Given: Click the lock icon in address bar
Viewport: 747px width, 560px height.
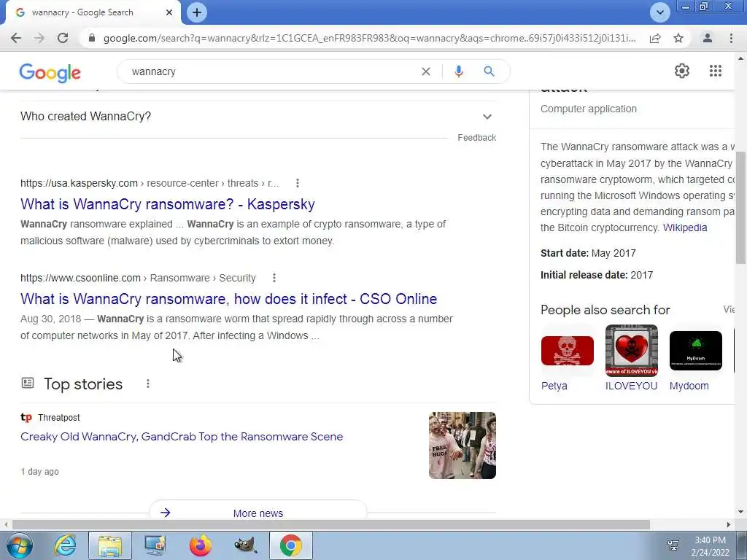Looking at the screenshot, I should tap(92, 38).
